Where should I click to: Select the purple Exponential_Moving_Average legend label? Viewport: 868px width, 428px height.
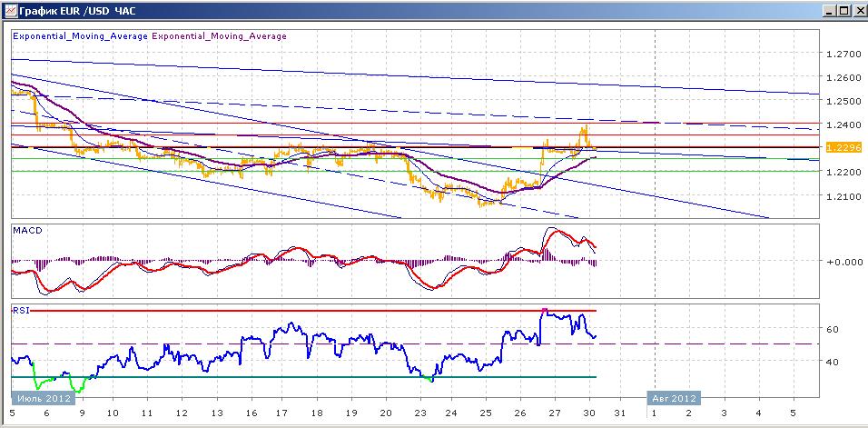(x=219, y=36)
